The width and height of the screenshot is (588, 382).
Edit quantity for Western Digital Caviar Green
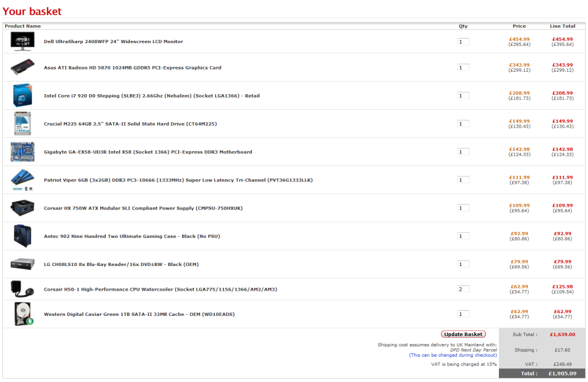[x=463, y=314]
